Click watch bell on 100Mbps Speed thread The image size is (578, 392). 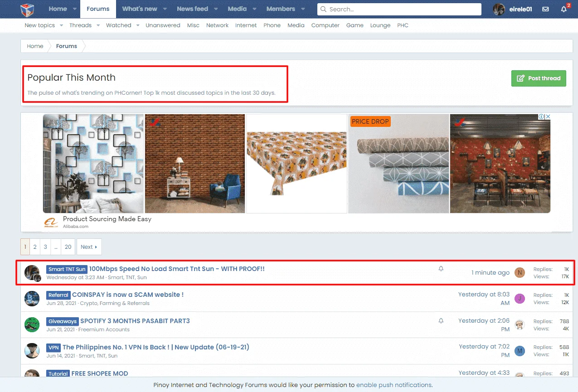[x=441, y=269]
